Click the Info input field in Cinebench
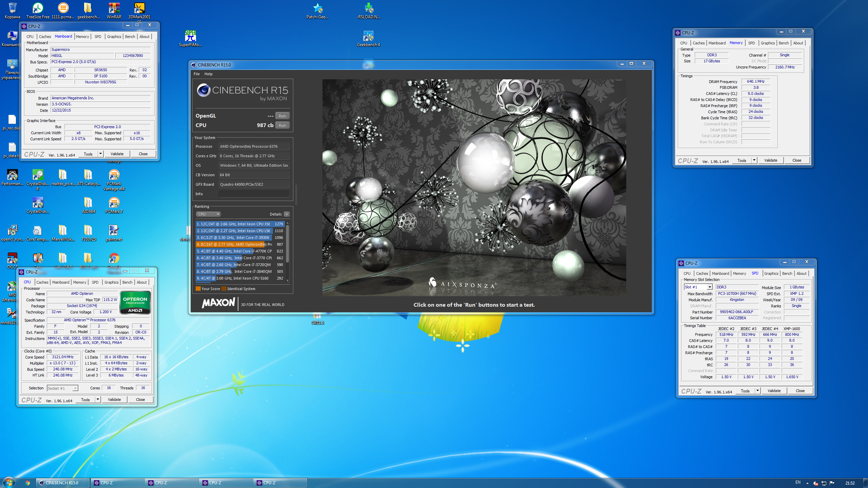Image resolution: width=868 pixels, height=488 pixels. [254, 194]
